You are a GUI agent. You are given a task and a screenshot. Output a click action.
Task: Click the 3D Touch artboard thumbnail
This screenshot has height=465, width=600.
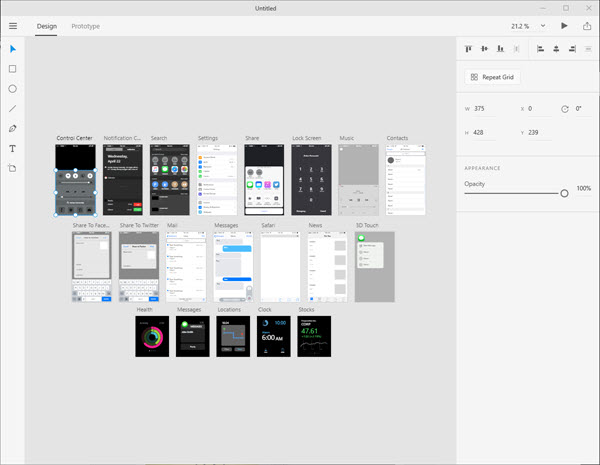click(x=375, y=267)
